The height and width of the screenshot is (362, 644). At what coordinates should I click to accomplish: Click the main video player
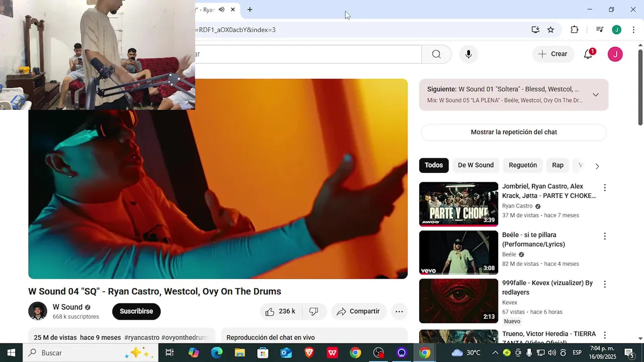[218, 178]
